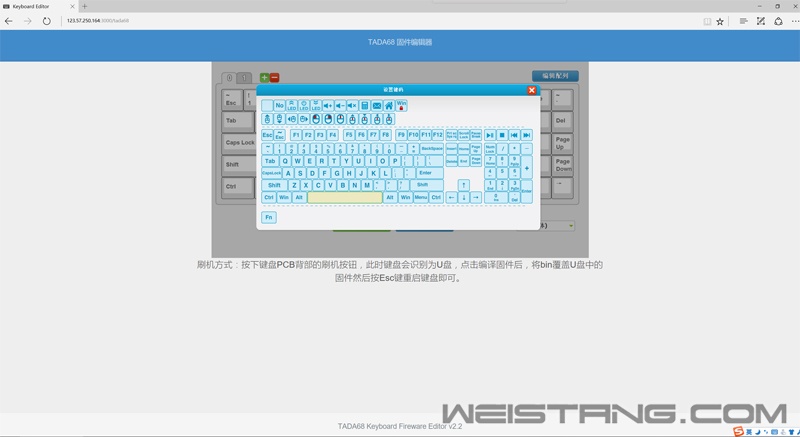Screen dimensions: 800x437
Task: Choose the blank key option
Action: pos(267,106)
